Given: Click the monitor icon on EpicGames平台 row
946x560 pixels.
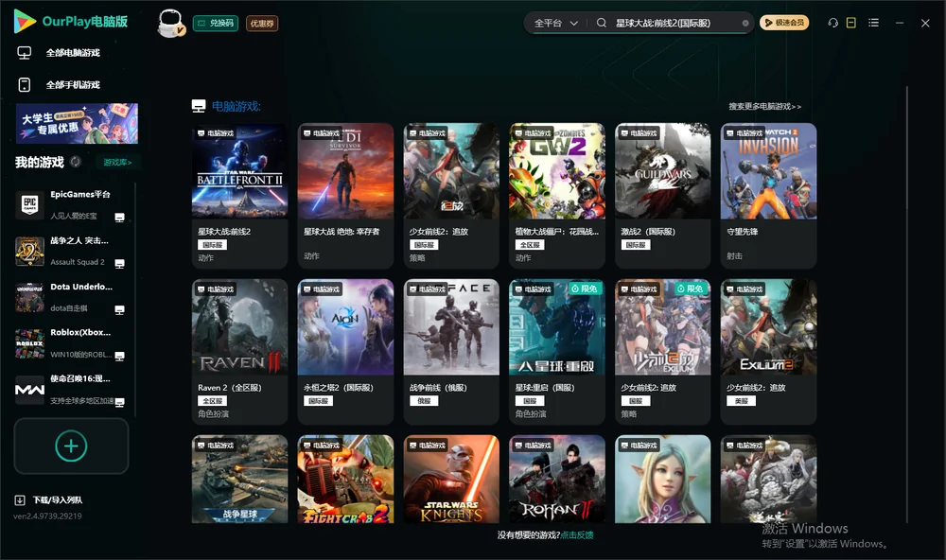Looking at the screenshot, I should pyautogui.click(x=119, y=218).
